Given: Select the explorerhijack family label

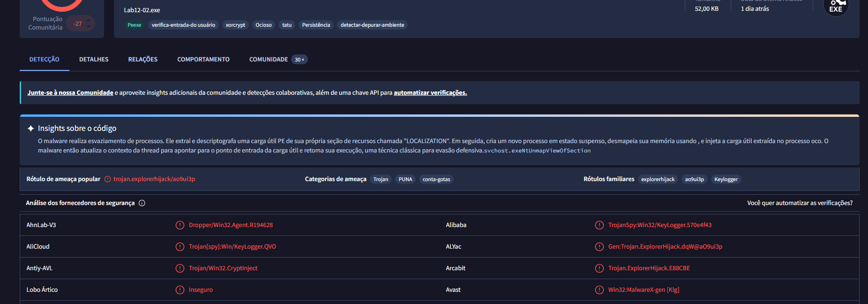Looking at the screenshot, I should point(658,179).
